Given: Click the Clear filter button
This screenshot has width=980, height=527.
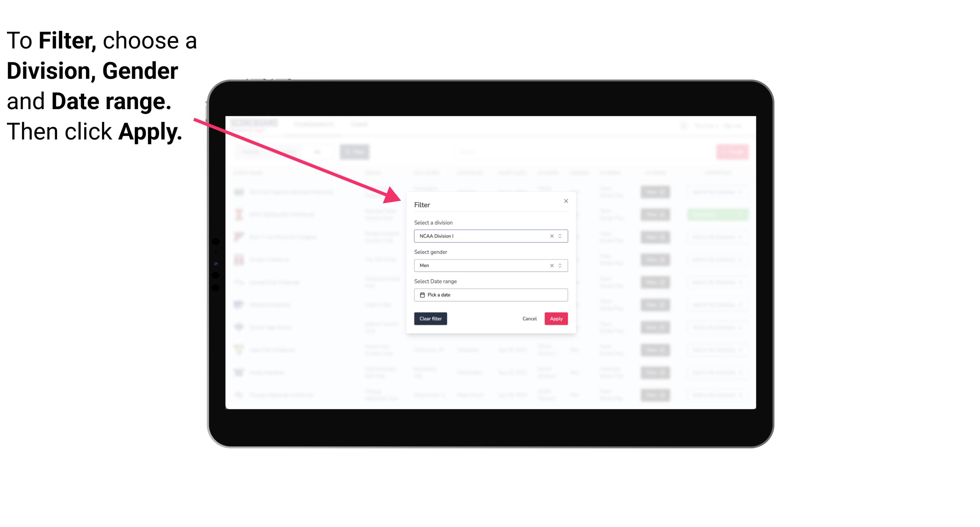Looking at the screenshot, I should [431, 319].
